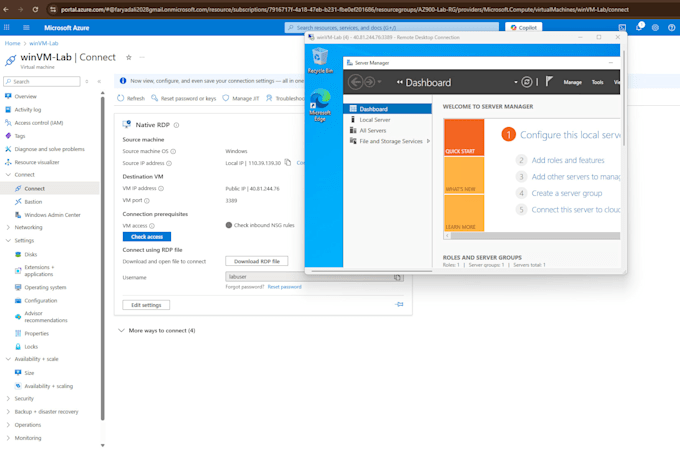Click the winVM-Lab breadcrumb link

pos(43,43)
